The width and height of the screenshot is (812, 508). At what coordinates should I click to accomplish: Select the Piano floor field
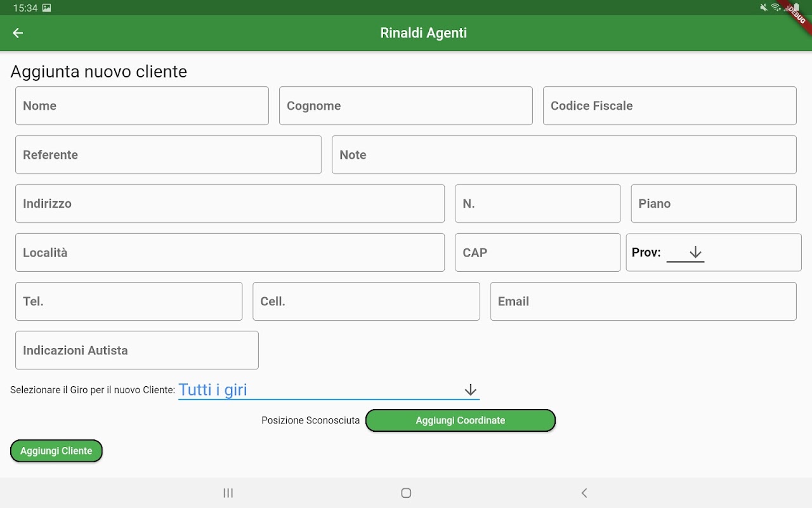click(713, 204)
